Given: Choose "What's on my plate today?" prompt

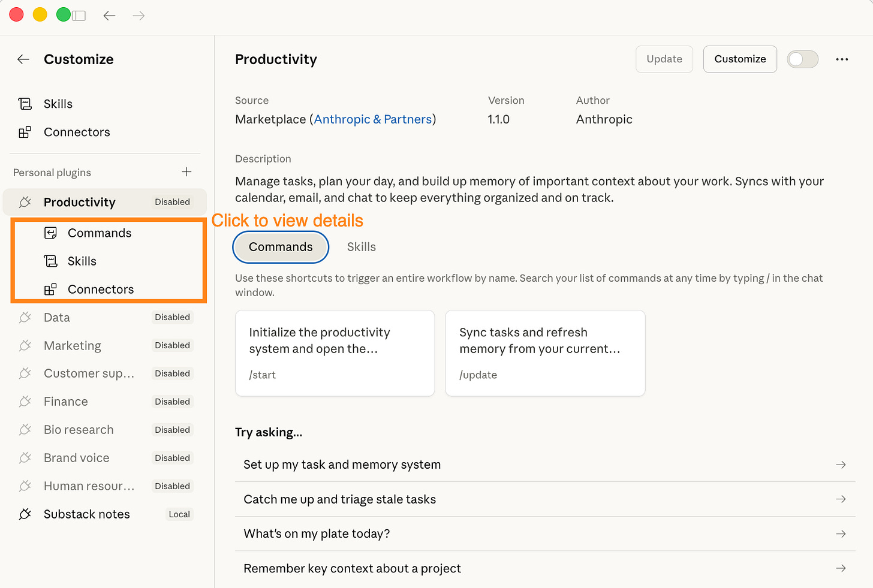Looking at the screenshot, I should tap(545, 533).
